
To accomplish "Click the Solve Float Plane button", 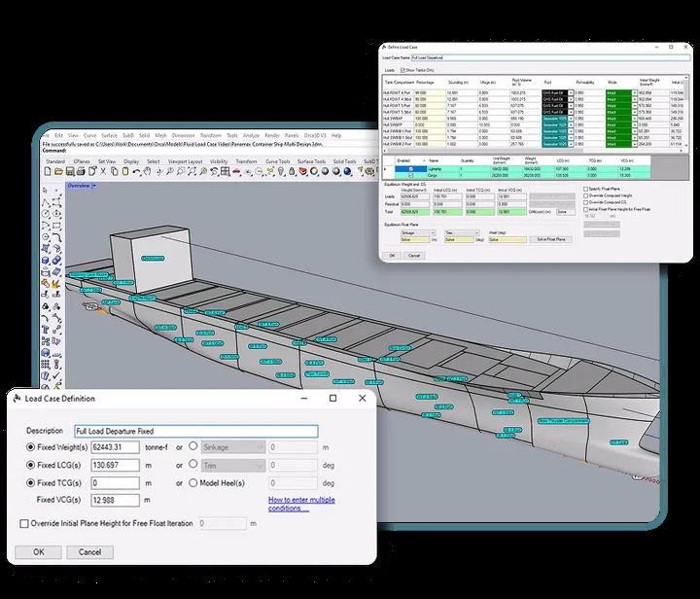I will point(551,239).
